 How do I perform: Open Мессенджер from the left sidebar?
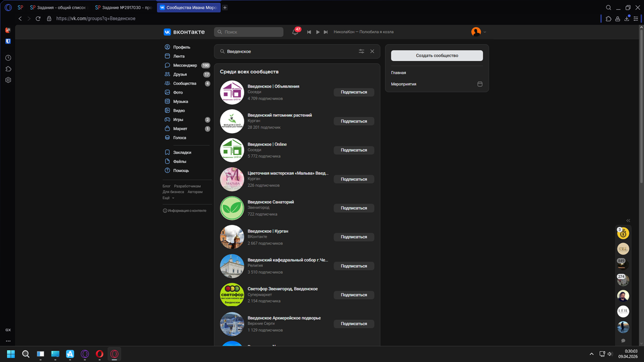click(x=185, y=66)
